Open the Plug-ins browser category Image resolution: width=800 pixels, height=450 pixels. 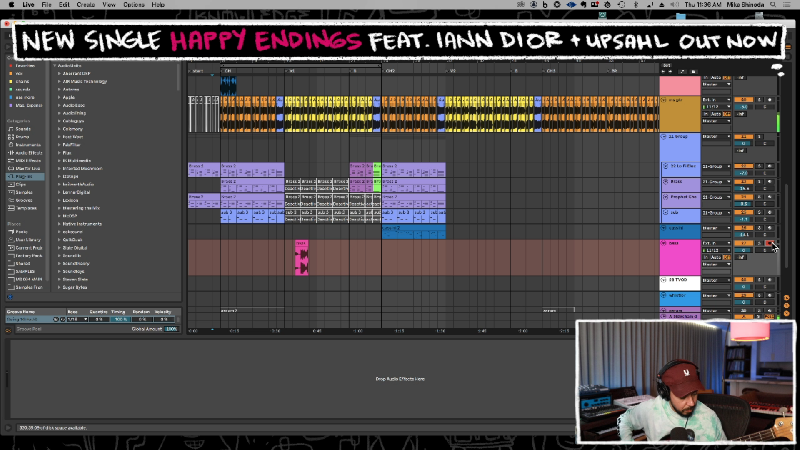pos(24,176)
